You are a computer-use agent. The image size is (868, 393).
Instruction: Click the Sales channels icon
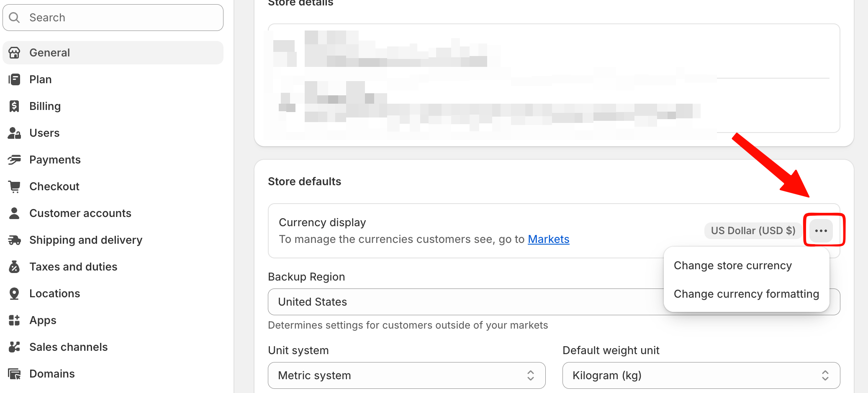click(x=14, y=347)
